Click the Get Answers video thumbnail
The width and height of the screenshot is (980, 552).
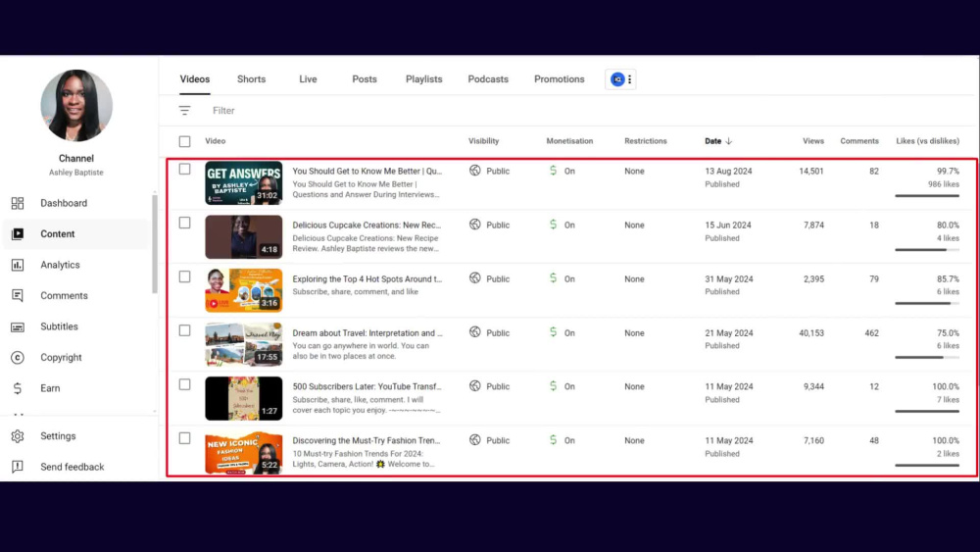244,183
